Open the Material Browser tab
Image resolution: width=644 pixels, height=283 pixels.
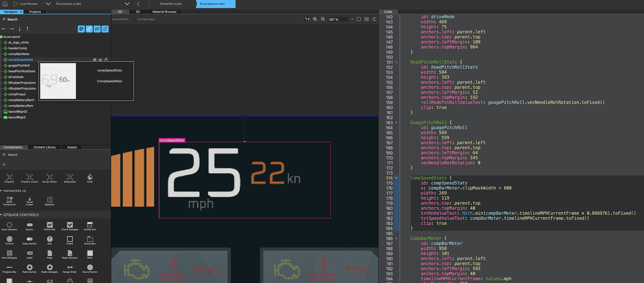pos(164,12)
